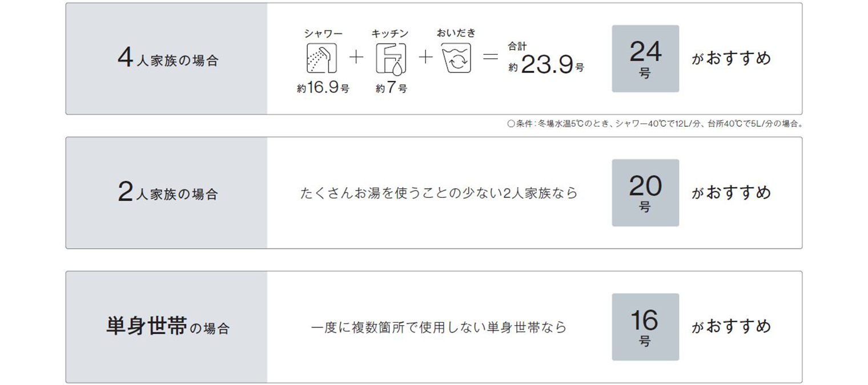Select the 4人家族の場合 heading panel
The height and width of the screenshot is (385, 868).
[x=167, y=59]
